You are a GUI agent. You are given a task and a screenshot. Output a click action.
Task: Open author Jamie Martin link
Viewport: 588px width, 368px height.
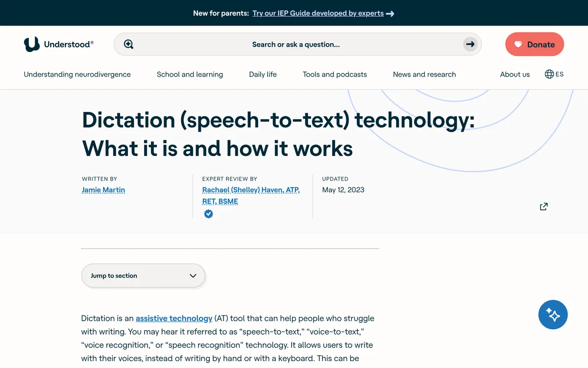pyautogui.click(x=103, y=190)
